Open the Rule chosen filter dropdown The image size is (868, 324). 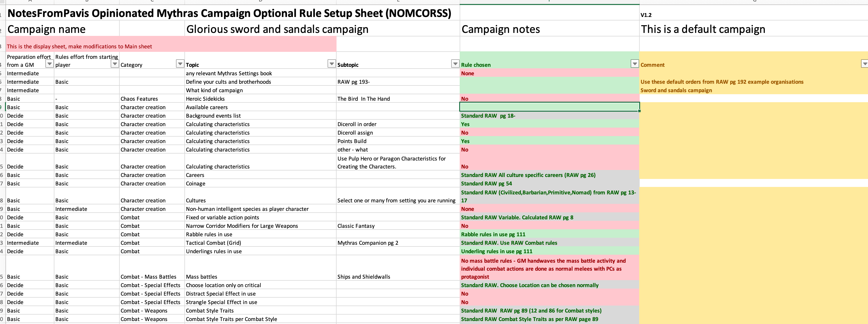coord(635,64)
